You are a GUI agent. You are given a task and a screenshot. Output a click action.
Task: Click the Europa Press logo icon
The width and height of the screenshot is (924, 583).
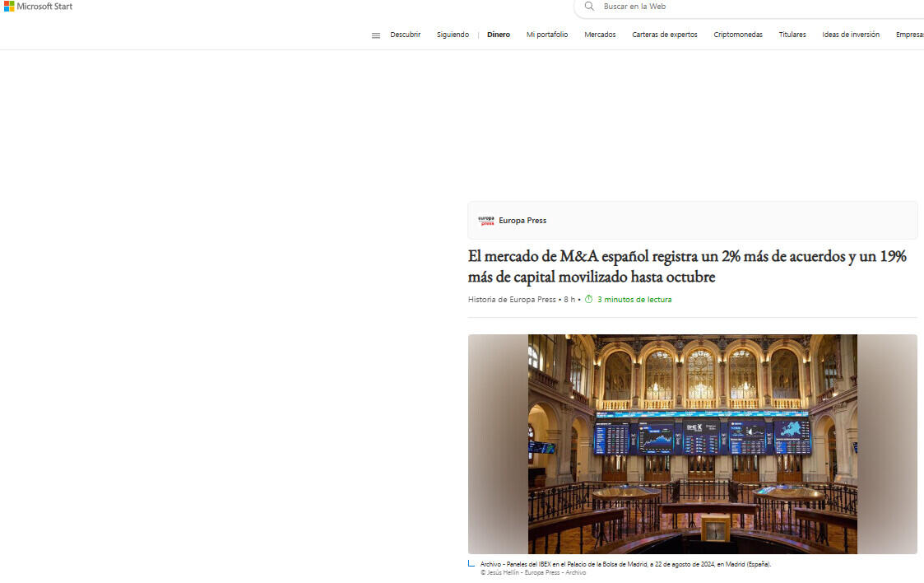point(486,221)
